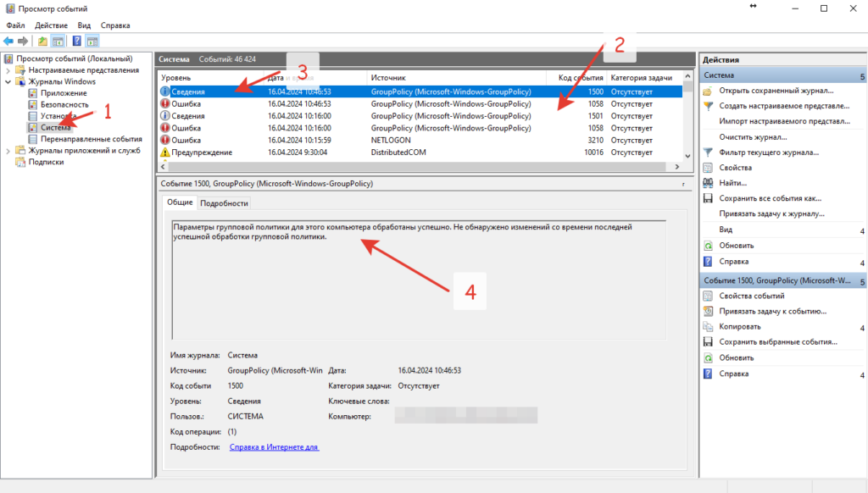Select Подписки in the console tree
The width and height of the screenshot is (868, 493).
tap(46, 162)
